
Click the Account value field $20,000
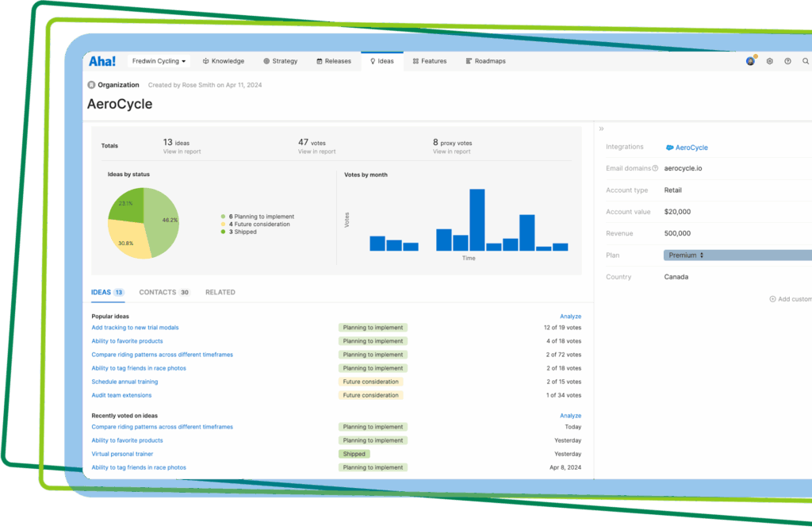pos(677,212)
